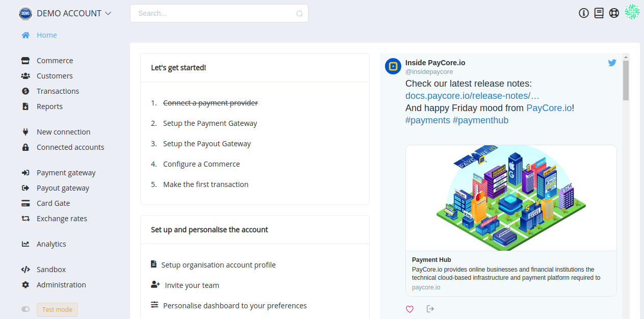Click the PayCore.io link in tweet
The image size is (644, 319).
click(x=549, y=108)
